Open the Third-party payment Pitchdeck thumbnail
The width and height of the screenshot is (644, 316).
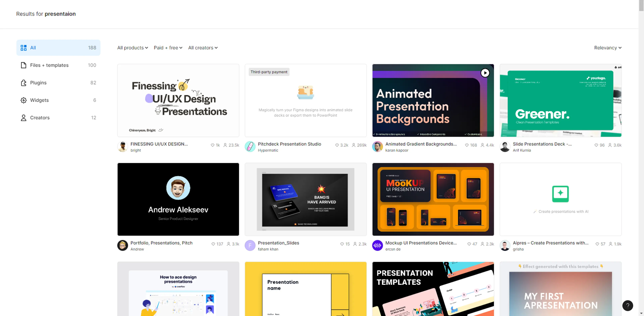[306, 100]
